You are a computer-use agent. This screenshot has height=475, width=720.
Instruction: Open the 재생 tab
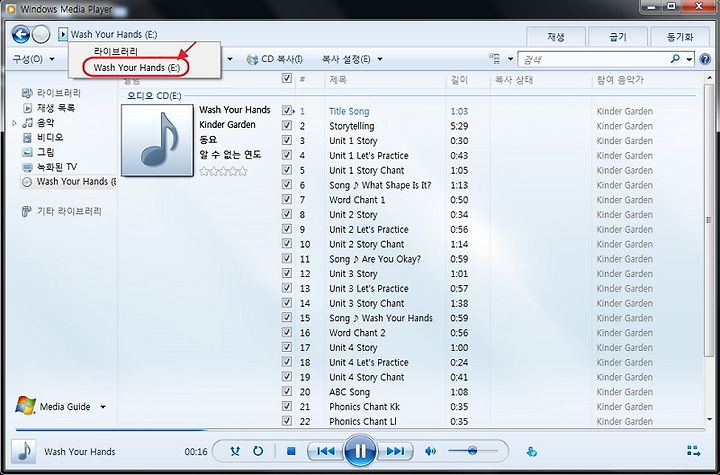(x=556, y=37)
